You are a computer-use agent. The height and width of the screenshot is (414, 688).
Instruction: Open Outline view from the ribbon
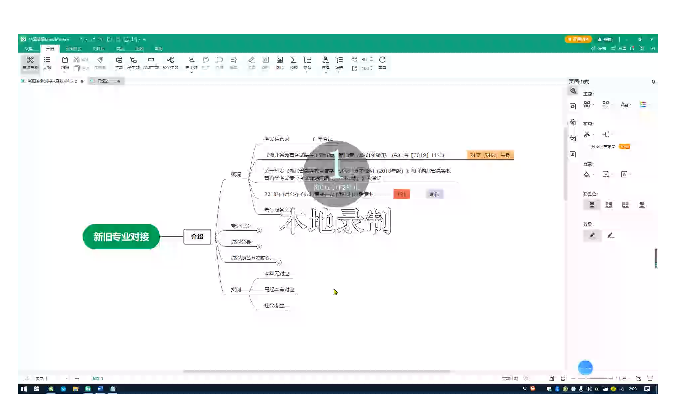pos(47,62)
